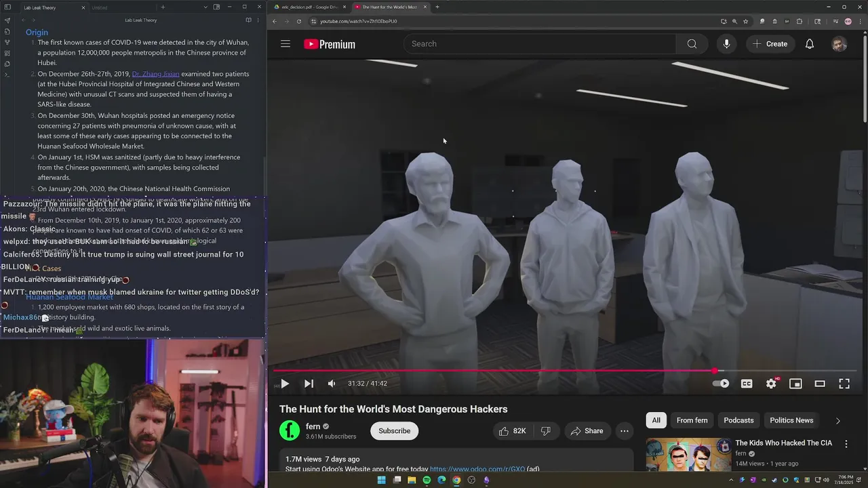Open video settings gear
This screenshot has width=868, height=488.
click(x=771, y=384)
